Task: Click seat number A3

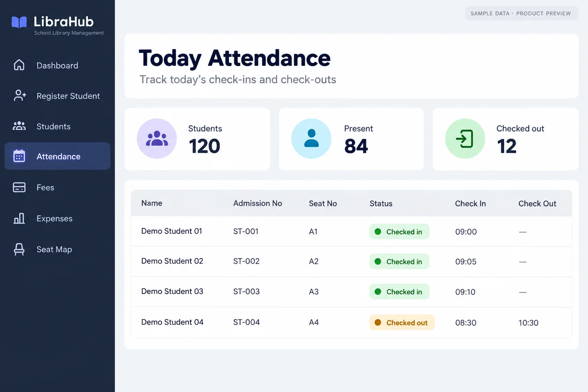Action: [314, 292]
